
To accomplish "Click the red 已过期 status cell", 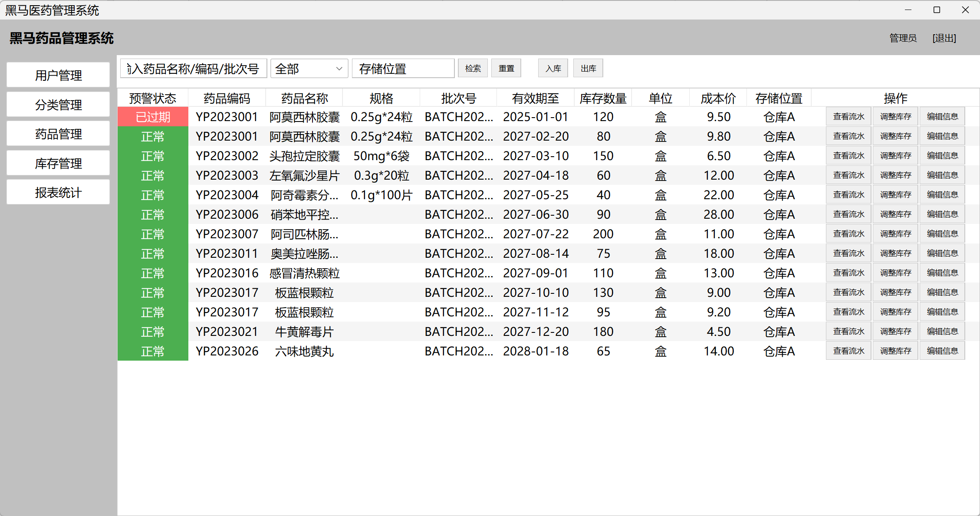I will (153, 117).
